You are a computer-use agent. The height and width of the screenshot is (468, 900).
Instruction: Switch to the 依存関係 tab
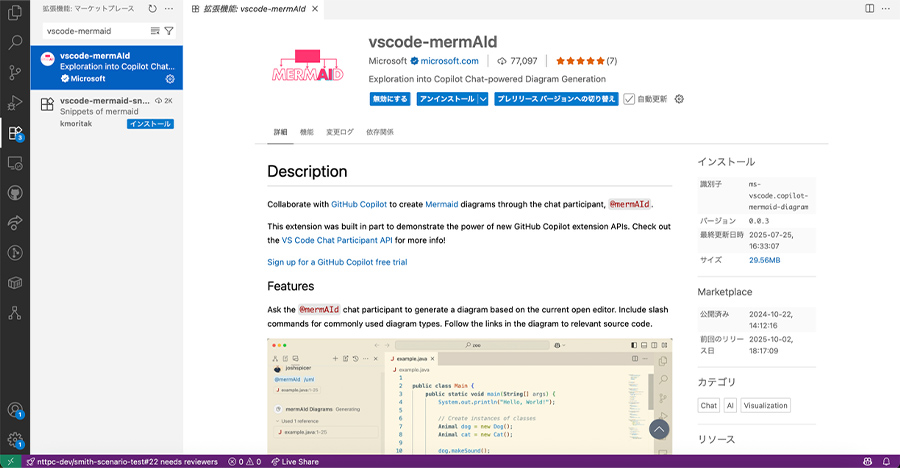point(380,132)
